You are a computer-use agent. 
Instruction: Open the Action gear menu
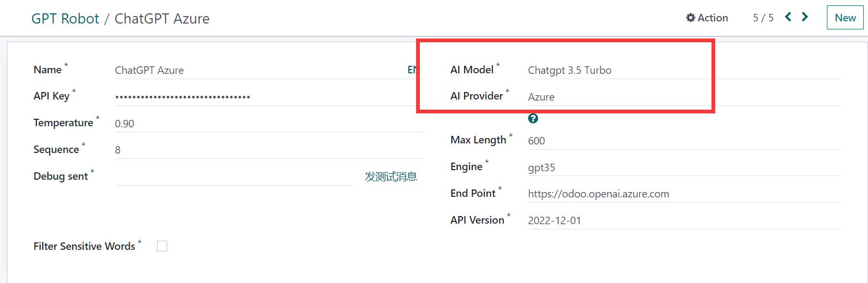(707, 18)
